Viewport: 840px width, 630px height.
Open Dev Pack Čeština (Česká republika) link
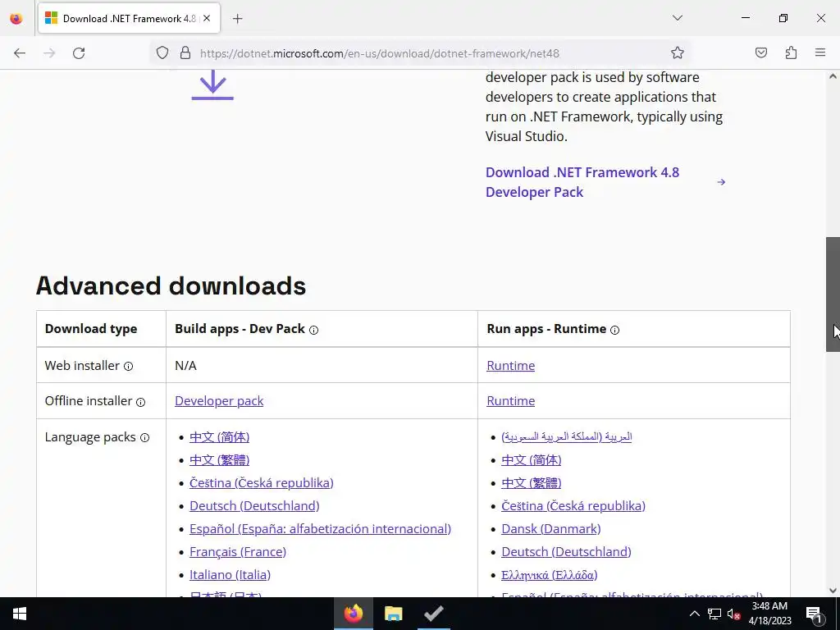(x=262, y=482)
